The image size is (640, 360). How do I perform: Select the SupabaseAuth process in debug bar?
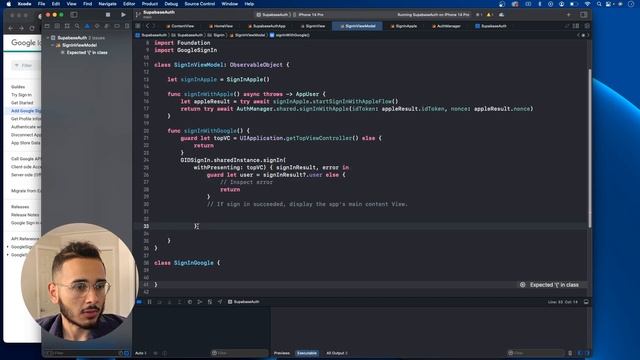[244, 302]
